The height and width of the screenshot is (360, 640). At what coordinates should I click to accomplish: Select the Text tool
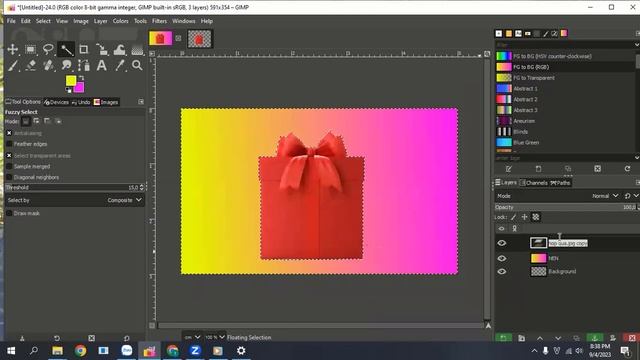click(x=102, y=65)
